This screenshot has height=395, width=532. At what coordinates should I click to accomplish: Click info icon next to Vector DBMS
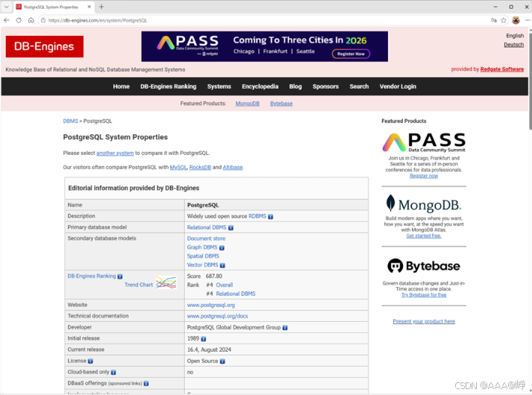click(x=222, y=265)
